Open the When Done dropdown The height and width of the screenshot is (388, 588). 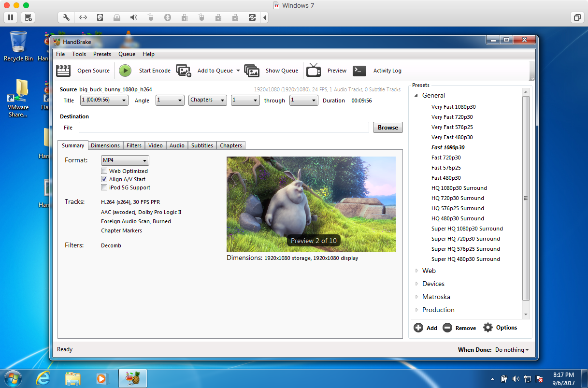coord(512,350)
